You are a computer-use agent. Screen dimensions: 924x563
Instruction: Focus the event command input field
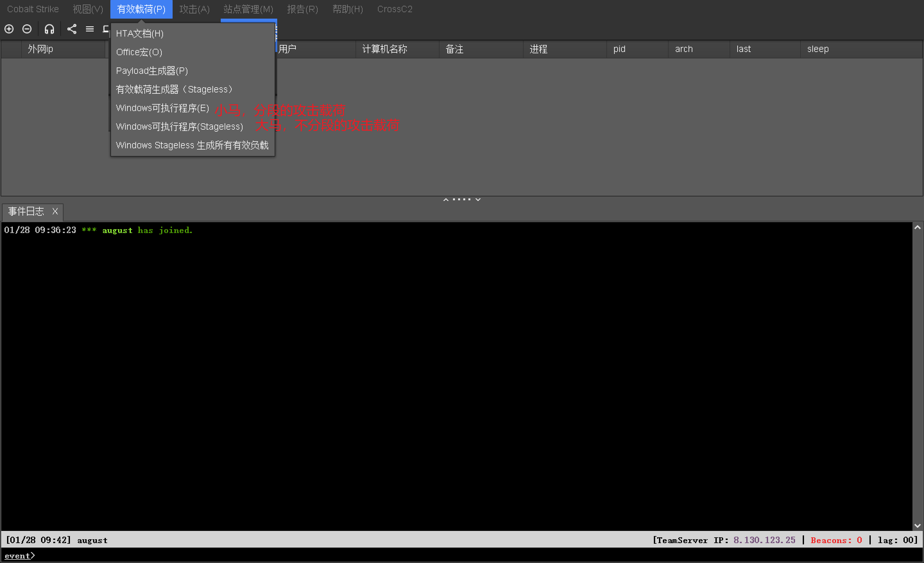pos(450,556)
